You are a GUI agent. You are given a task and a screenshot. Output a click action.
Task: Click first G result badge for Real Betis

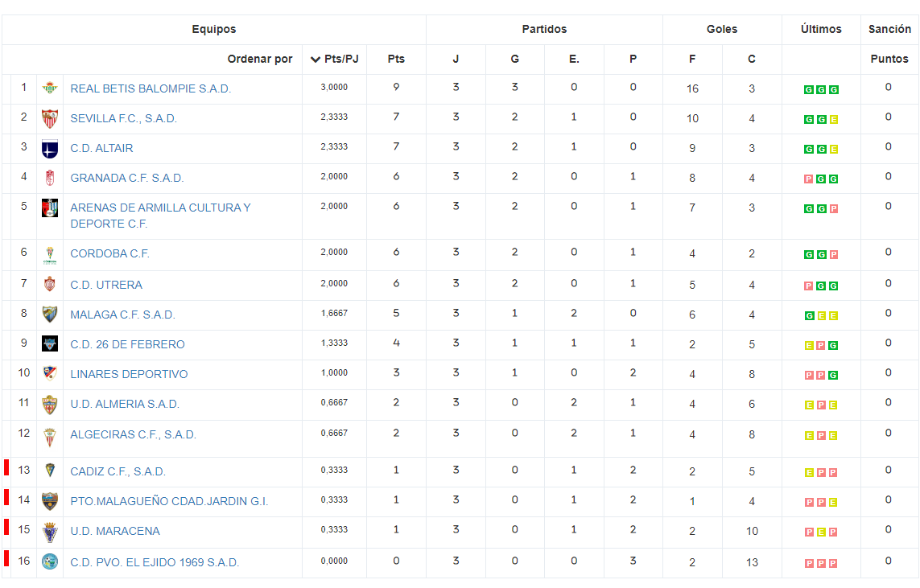click(808, 90)
